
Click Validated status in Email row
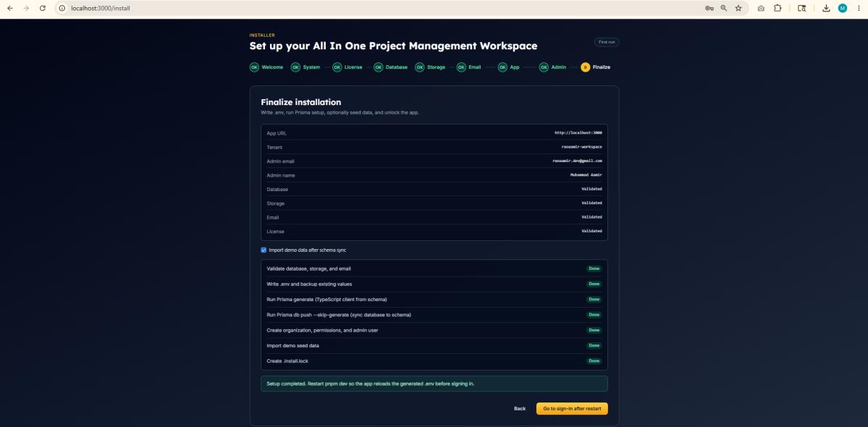coord(591,217)
